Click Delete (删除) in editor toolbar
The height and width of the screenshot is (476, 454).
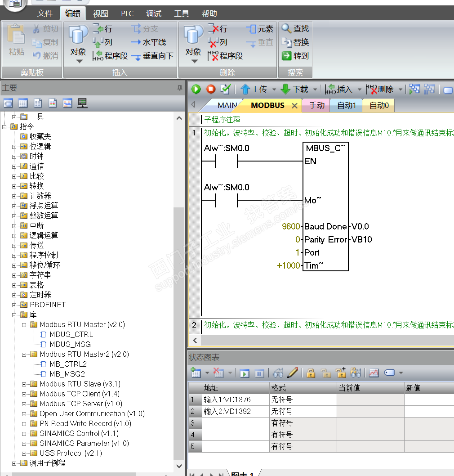coord(380,89)
